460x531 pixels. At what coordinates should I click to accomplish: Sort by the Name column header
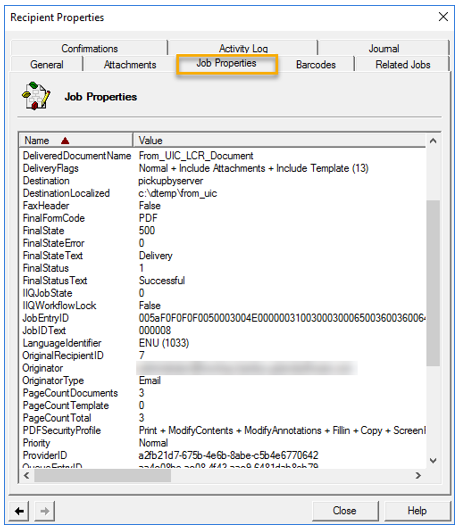[76, 141]
